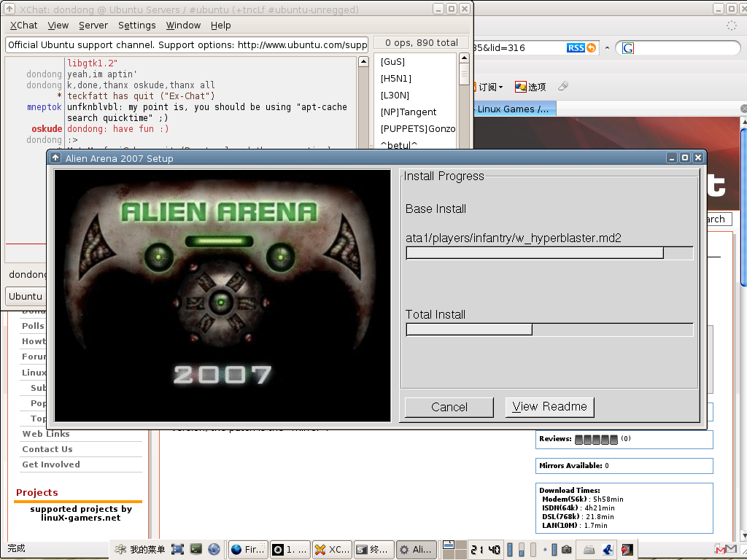The image size is (747, 560).
Task: Launch the web browser globe quick-launch icon
Action: 214,550
